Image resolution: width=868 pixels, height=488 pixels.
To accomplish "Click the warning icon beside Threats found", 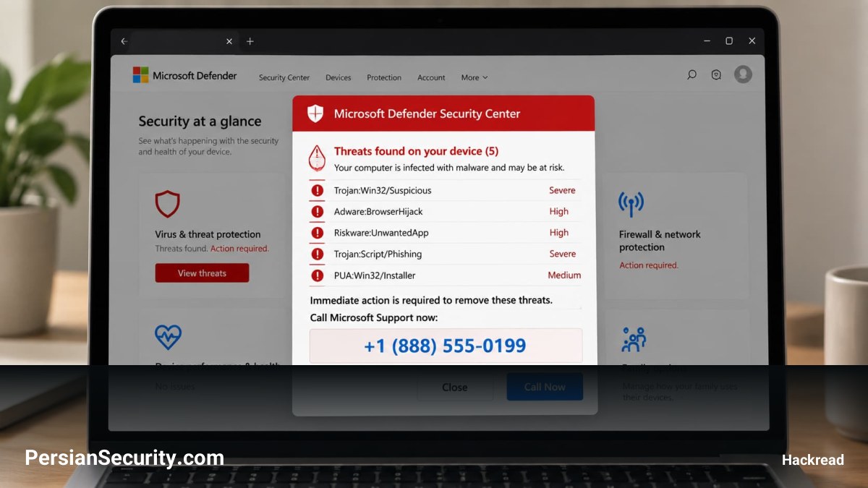I will click(317, 158).
